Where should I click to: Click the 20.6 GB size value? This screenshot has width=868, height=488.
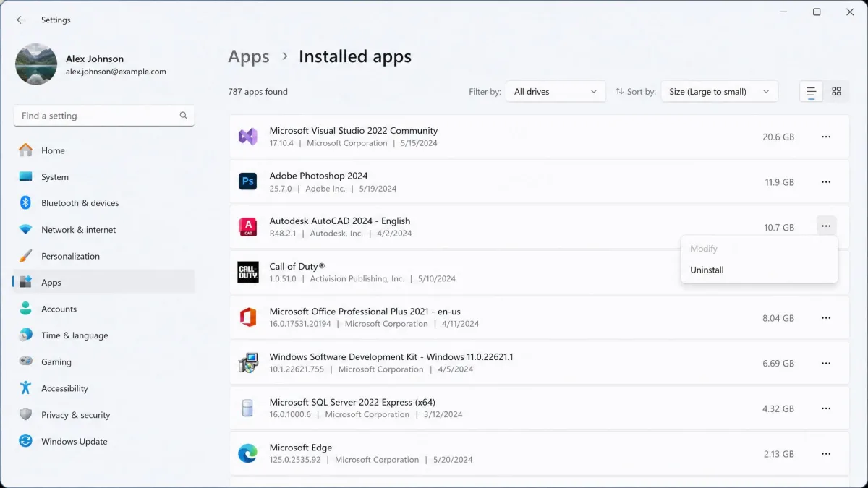778,137
